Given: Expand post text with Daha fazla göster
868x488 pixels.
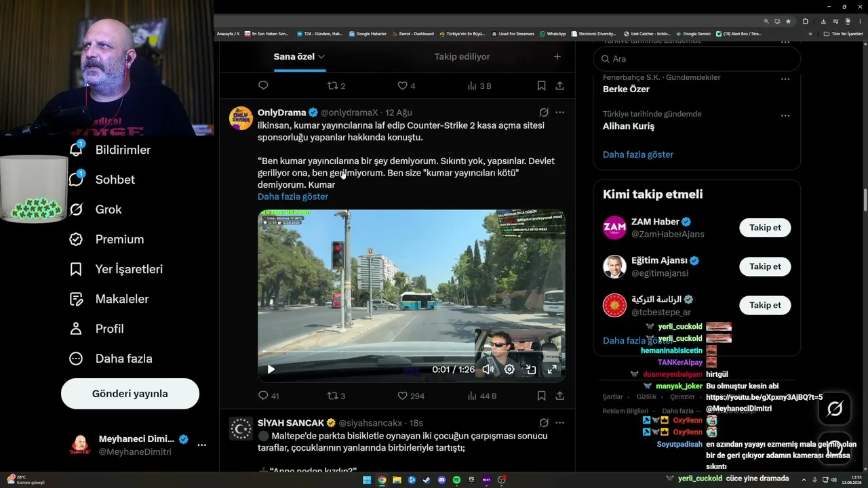Looking at the screenshot, I should pyautogui.click(x=293, y=197).
